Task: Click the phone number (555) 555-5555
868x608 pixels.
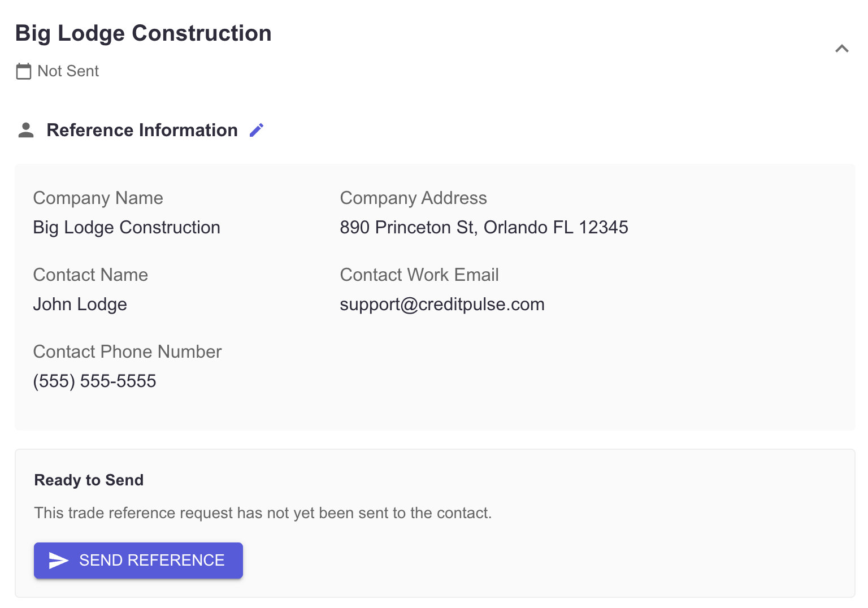Action: click(95, 381)
